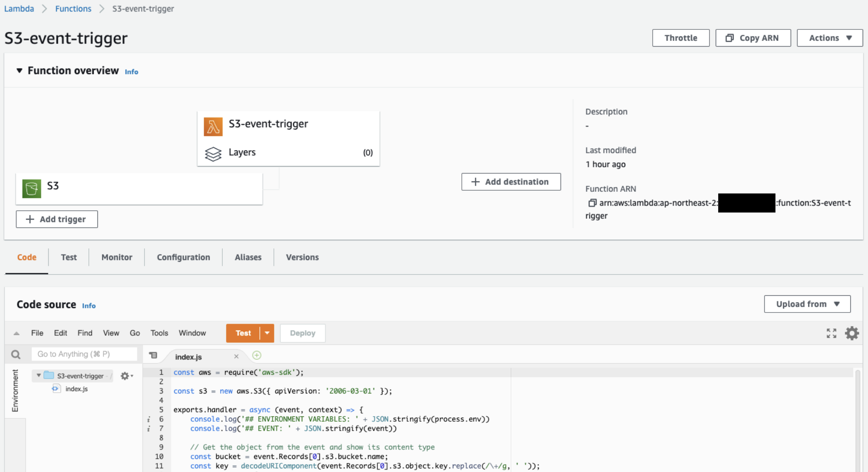
Task: Switch to the Configuration tab
Action: pyautogui.click(x=183, y=257)
